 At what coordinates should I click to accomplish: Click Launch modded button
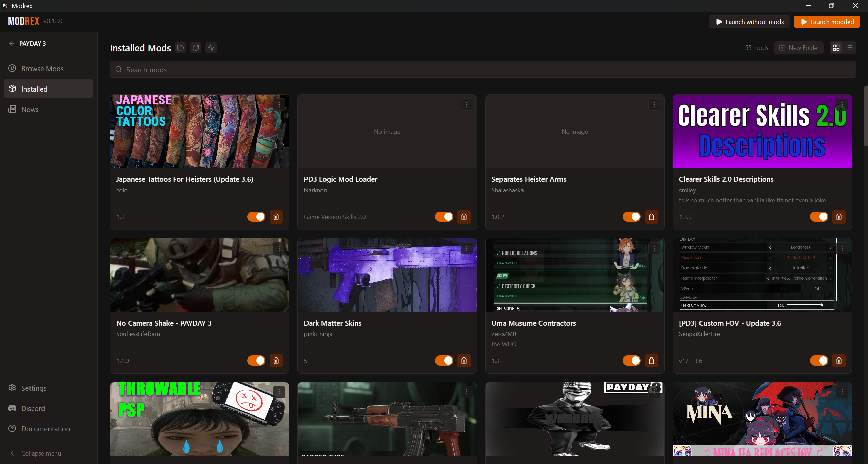827,22
